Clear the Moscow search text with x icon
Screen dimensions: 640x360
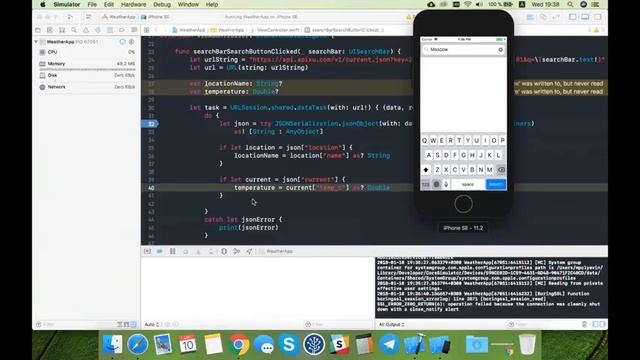pyautogui.click(x=500, y=49)
